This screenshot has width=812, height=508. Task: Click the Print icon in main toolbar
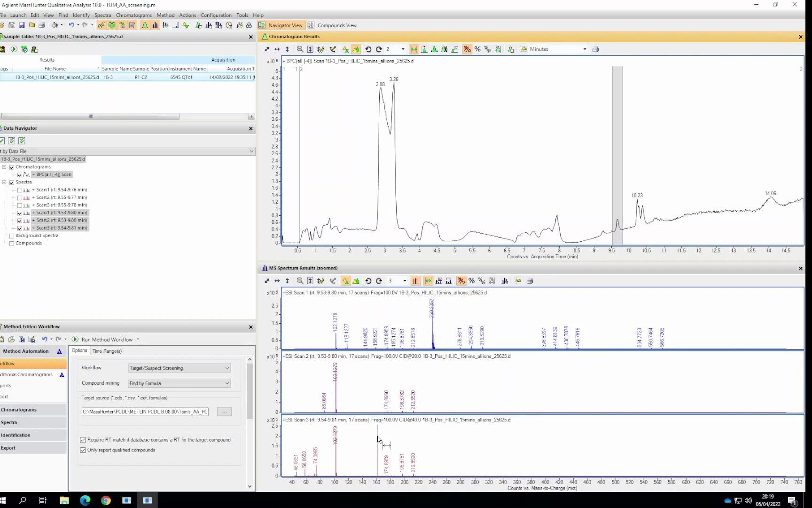click(42, 25)
